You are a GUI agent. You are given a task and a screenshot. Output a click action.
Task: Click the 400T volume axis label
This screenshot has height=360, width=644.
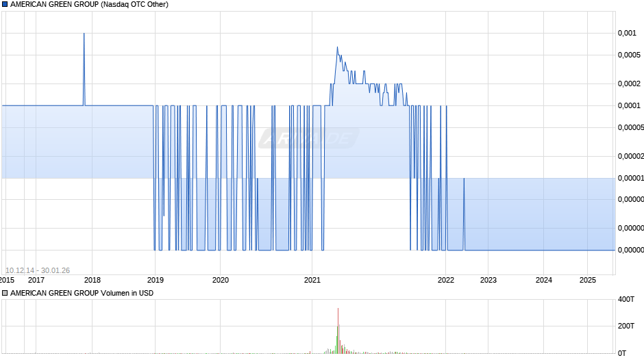(626, 300)
